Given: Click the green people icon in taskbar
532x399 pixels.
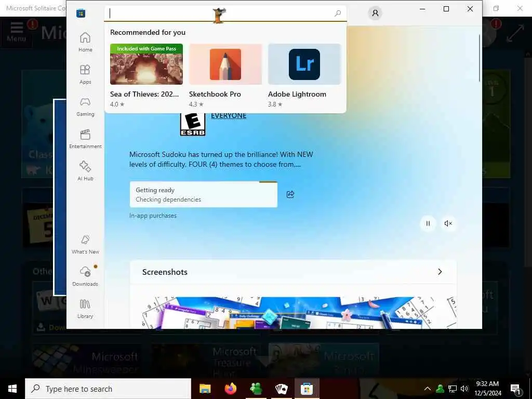Looking at the screenshot, I should 256,389.
